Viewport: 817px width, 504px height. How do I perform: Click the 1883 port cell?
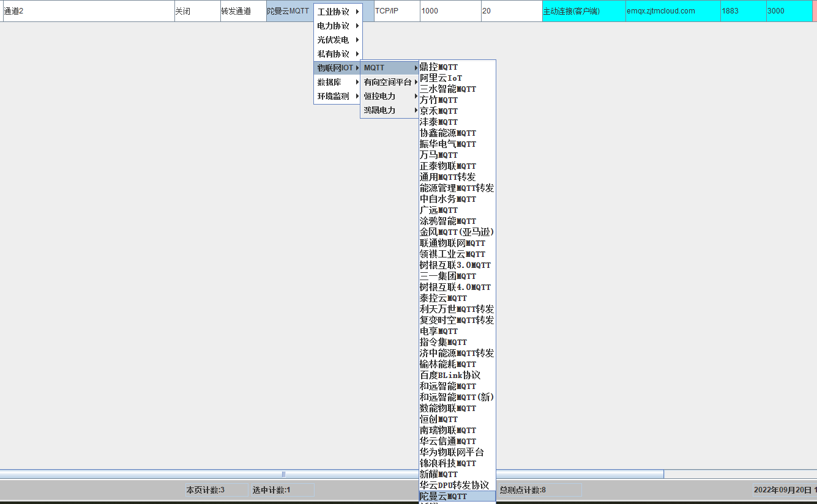click(x=744, y=11)
